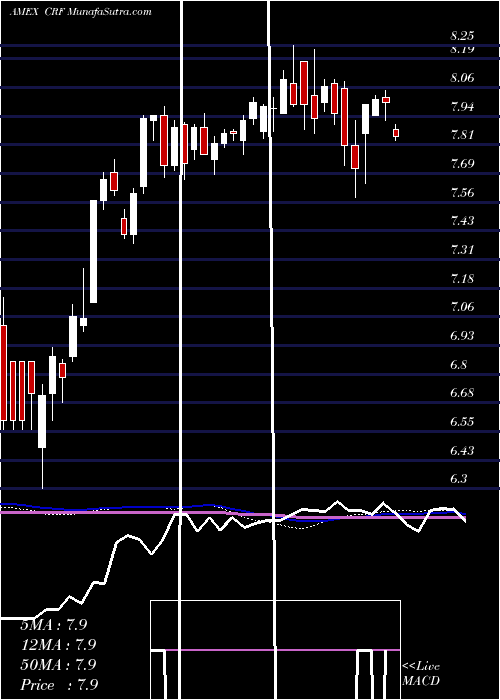Screen dimensions: 500x700
Task: Click the 7.31 price axis label
Action: point(462,250)
